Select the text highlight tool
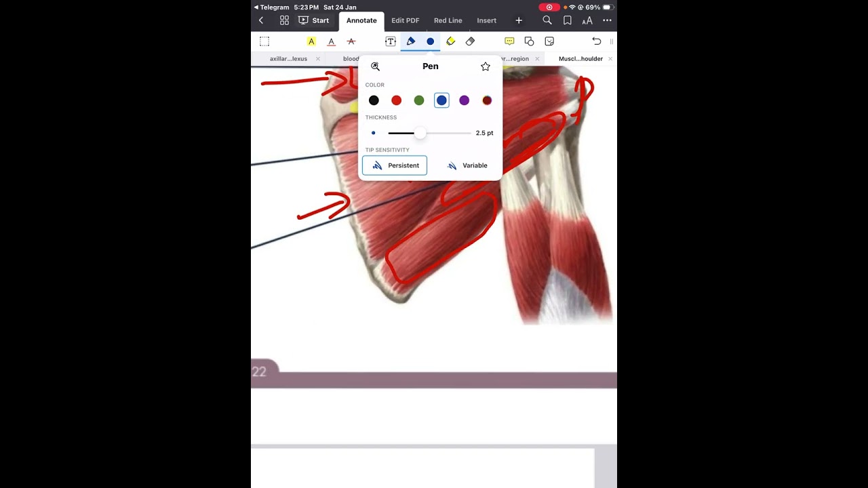Screen dimensions: 868x488 click(x=311, y=41)
